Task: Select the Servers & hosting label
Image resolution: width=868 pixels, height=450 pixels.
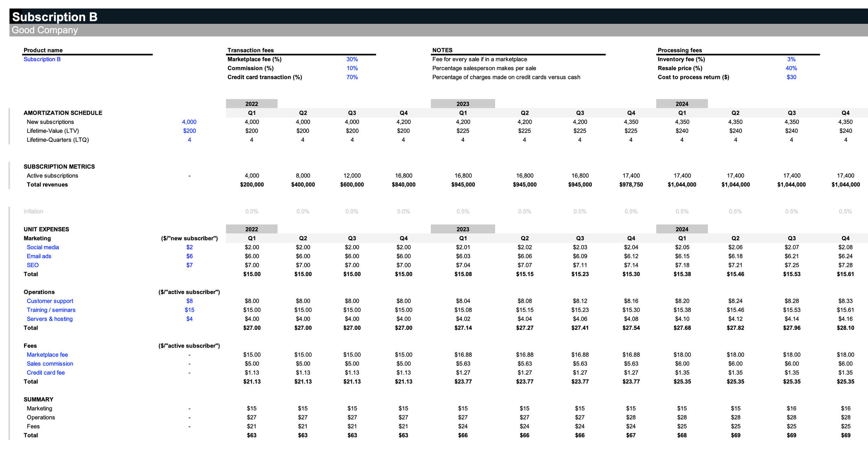Action: pos(50,319)
